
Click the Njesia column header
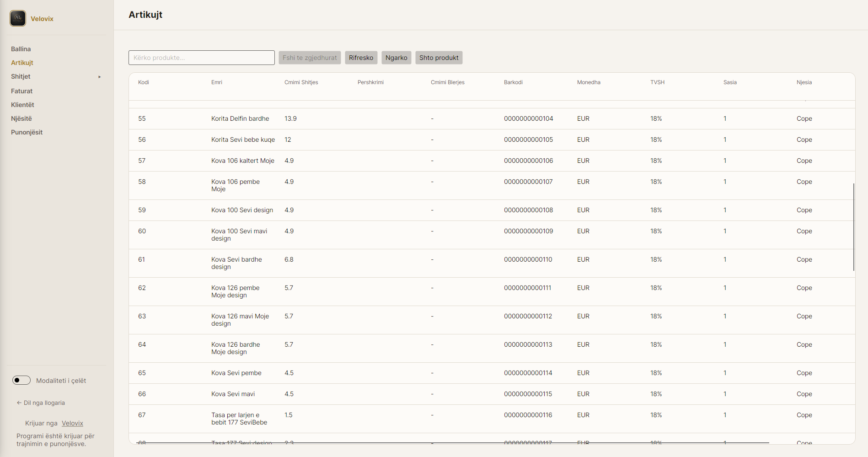(x=804, y=82)
